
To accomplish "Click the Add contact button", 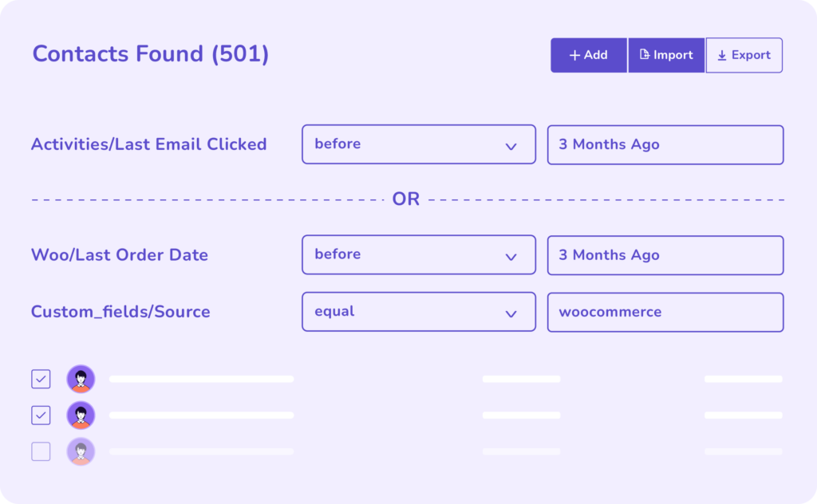I will (x=589, y=55).
